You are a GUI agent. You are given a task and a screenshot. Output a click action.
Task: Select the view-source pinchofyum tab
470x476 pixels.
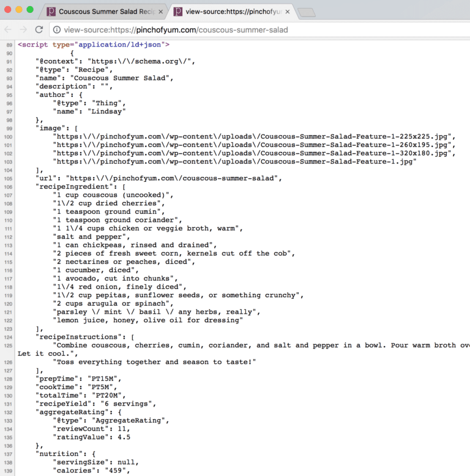(229, 12)
